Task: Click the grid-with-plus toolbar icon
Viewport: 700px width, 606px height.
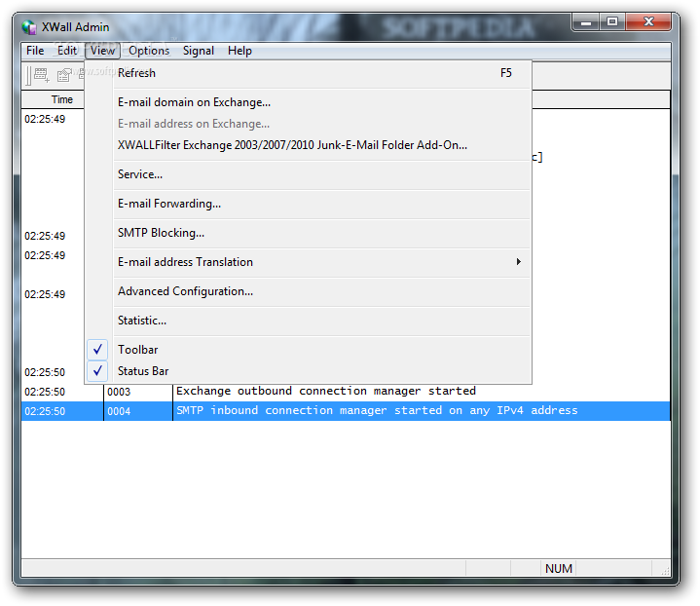Action: pos(42,75)
